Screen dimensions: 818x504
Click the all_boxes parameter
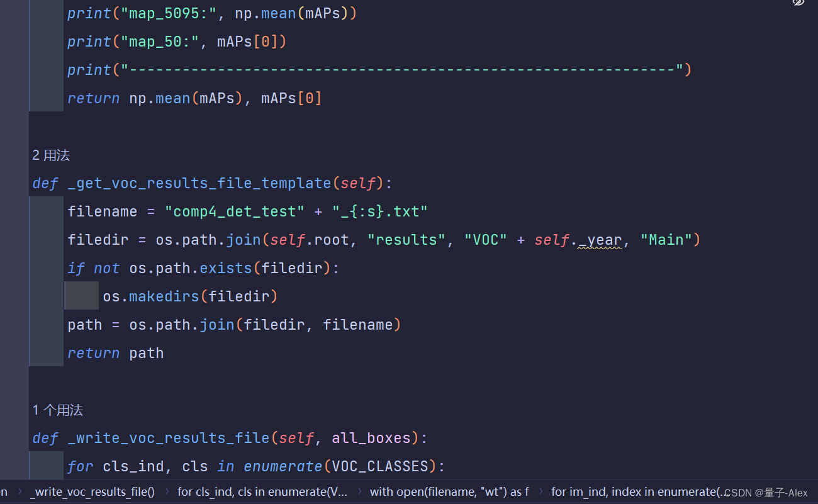point(371,438)
